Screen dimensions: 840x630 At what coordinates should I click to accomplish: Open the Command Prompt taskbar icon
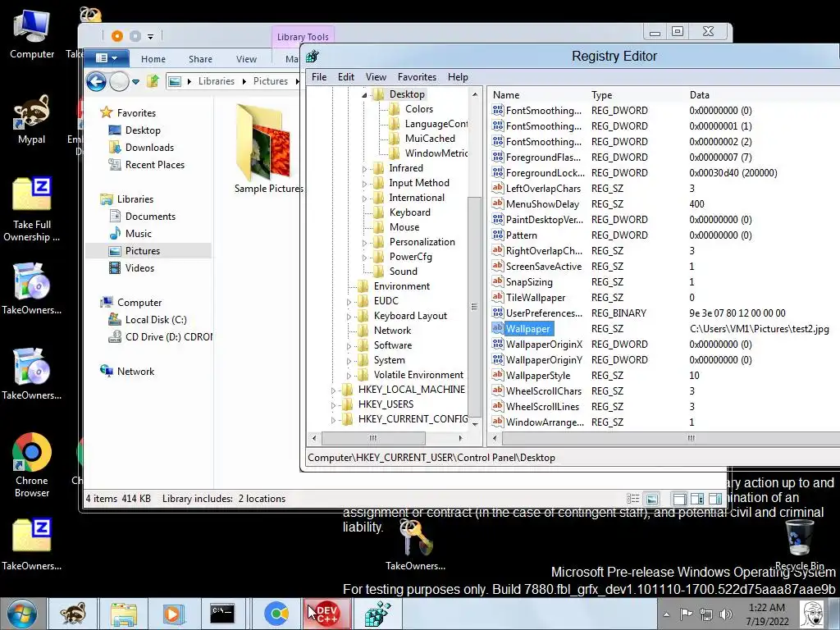(222, 614)
